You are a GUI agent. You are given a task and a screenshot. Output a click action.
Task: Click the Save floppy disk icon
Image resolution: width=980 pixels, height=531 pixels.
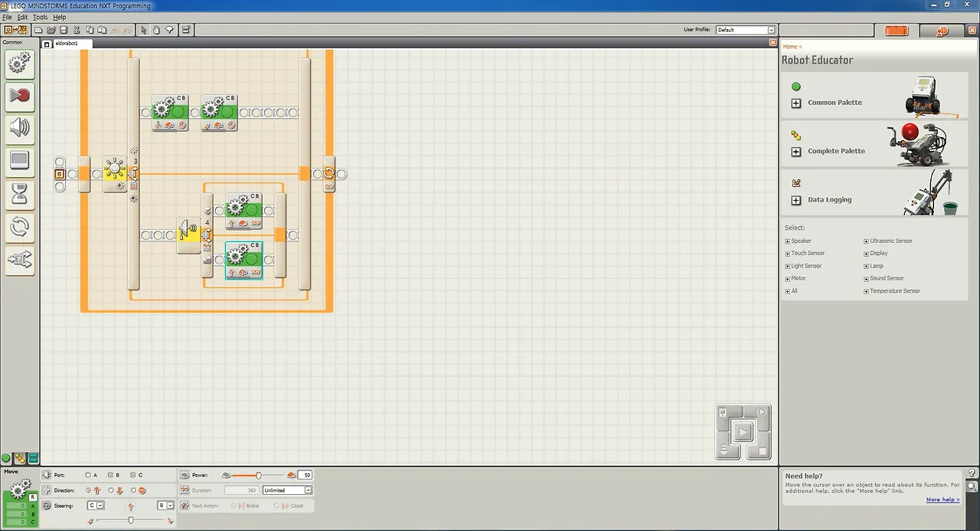point(64,30)
